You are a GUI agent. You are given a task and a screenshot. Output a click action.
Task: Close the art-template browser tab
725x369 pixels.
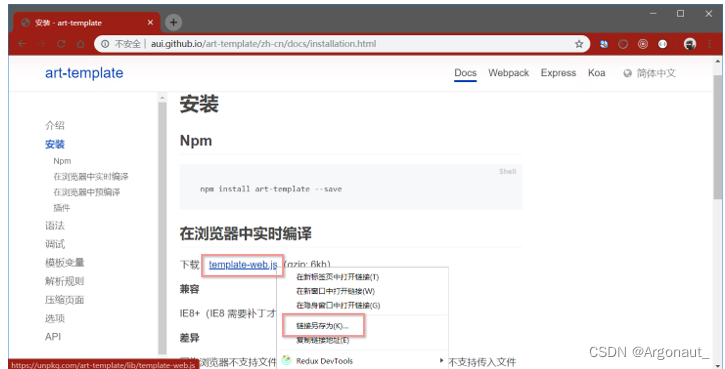(150, 22)
